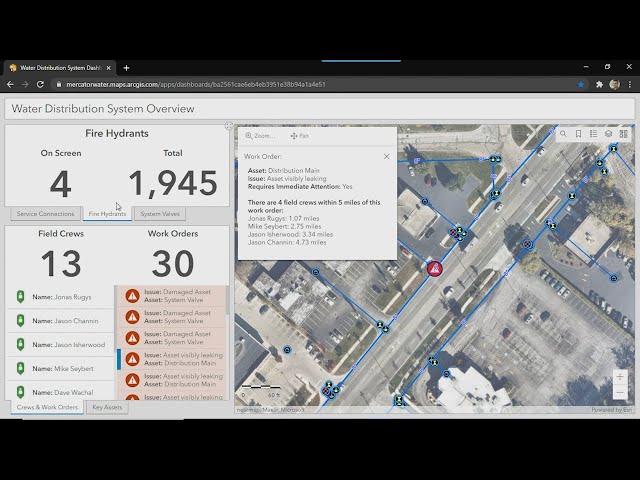
Task: Select field crew Jason Channin
Action: click(x=61, y=321)
